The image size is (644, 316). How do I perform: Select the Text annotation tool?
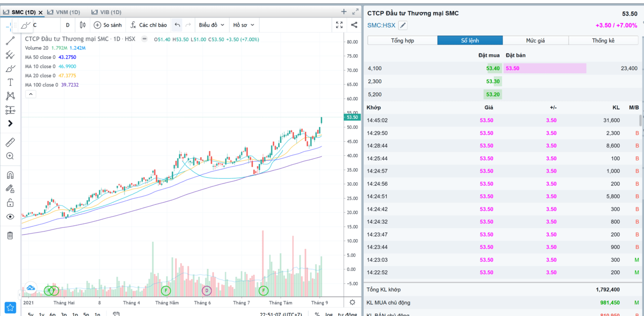[10, 82]
